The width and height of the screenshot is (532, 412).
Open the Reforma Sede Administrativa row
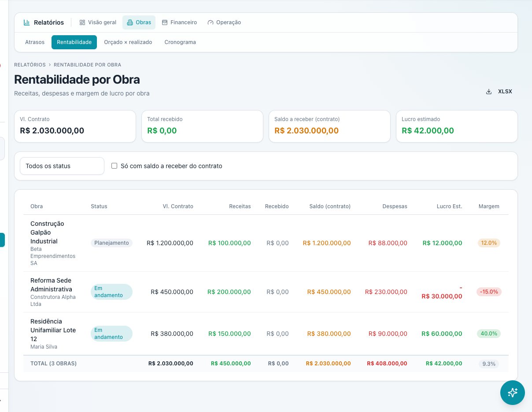(266, 292)
